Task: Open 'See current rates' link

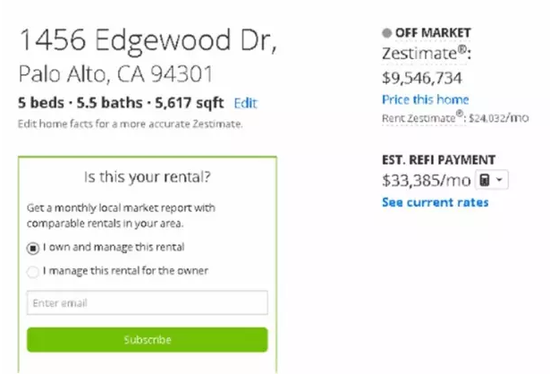Action: pyautogui.click(x=435, y=202)
